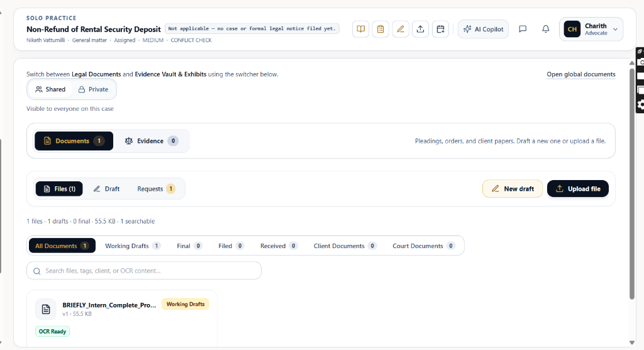Click the lock icon on Private option
644x350 pixels.
click(x=82, y=89)
